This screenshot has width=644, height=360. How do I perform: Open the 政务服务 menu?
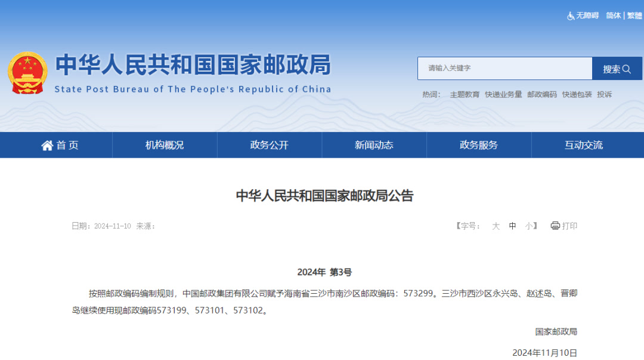tap(479, 145)
